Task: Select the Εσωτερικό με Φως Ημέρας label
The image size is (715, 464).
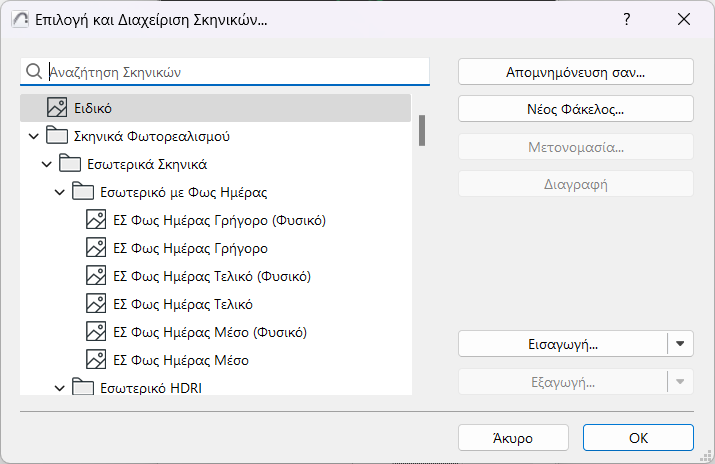Action: pos(183,192)
